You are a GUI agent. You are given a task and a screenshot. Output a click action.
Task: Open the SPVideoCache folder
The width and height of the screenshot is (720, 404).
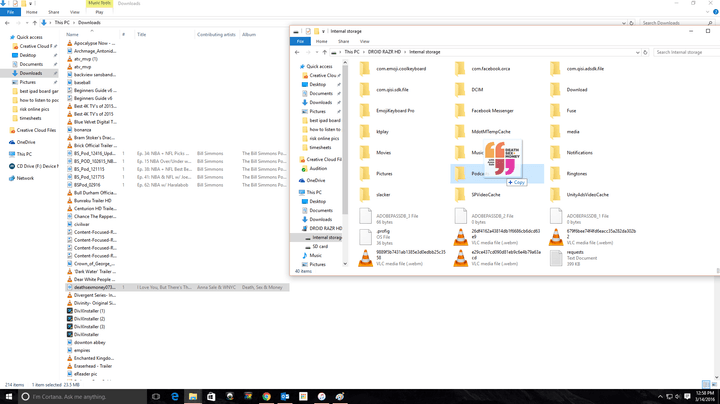(478, 195)
